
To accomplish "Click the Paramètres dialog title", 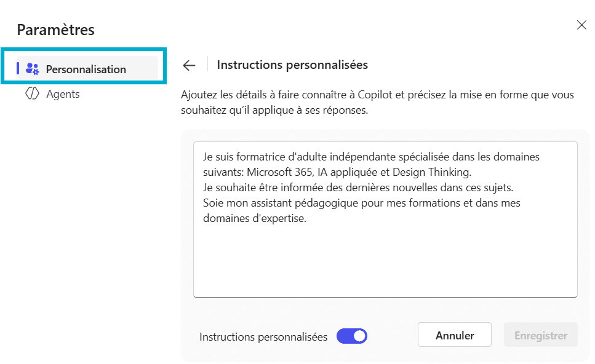I will pos(56,29).
